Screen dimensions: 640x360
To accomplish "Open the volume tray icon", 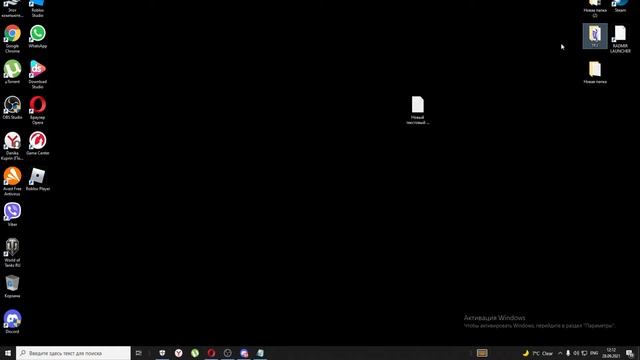I will coord(576,353).
